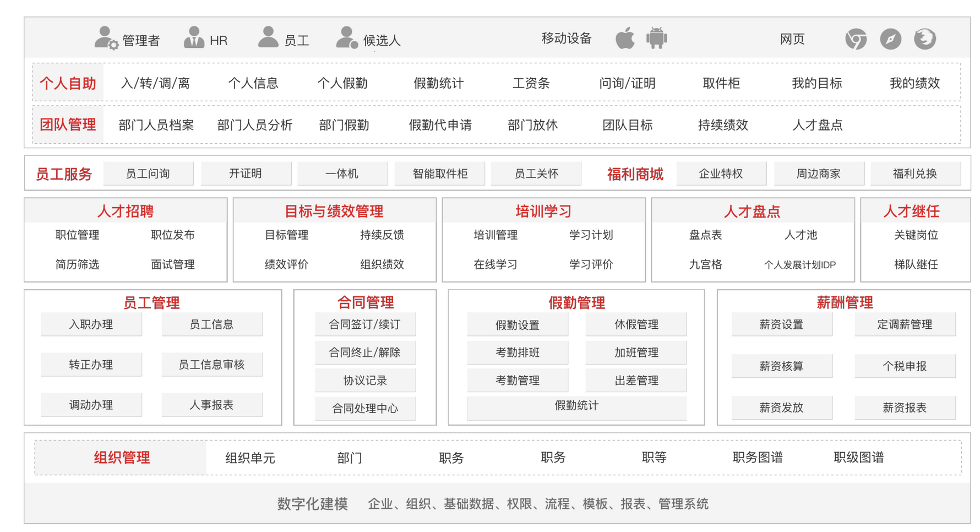The height and width of the screenshot is (532, 980).
Task: Open the 团队管理 tab
Action: click(x=68, y=125)
